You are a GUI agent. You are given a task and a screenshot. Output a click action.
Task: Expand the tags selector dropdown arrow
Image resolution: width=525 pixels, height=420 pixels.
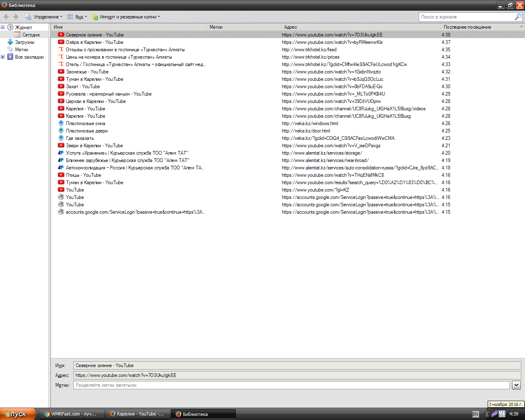(516, 385)
